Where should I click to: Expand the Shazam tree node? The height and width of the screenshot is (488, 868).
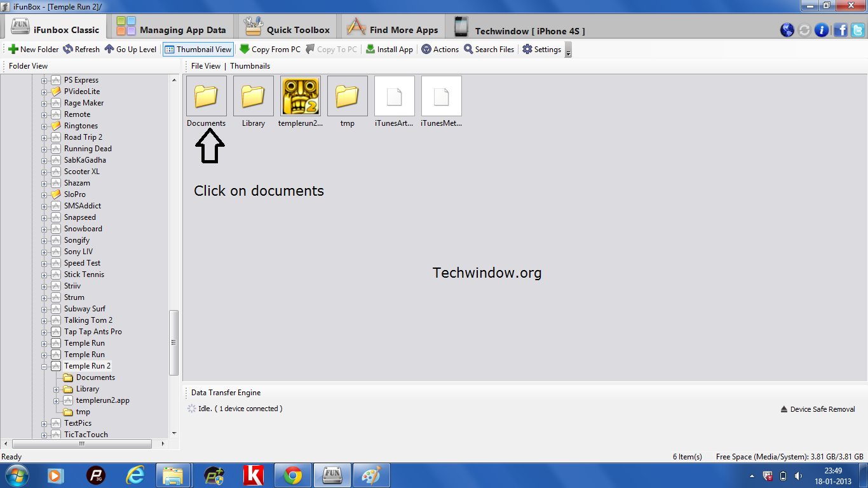(x=44, y=183)
